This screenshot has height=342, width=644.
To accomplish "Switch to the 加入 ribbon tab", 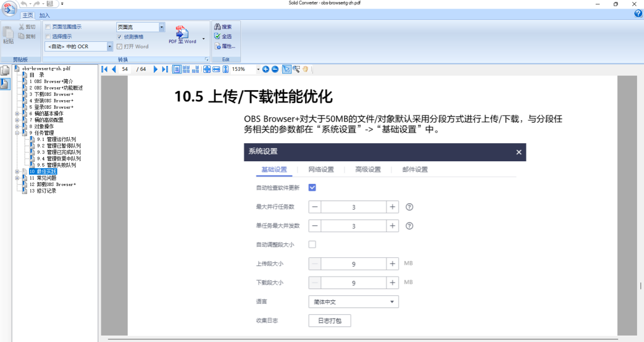I will tap(45, 16).
